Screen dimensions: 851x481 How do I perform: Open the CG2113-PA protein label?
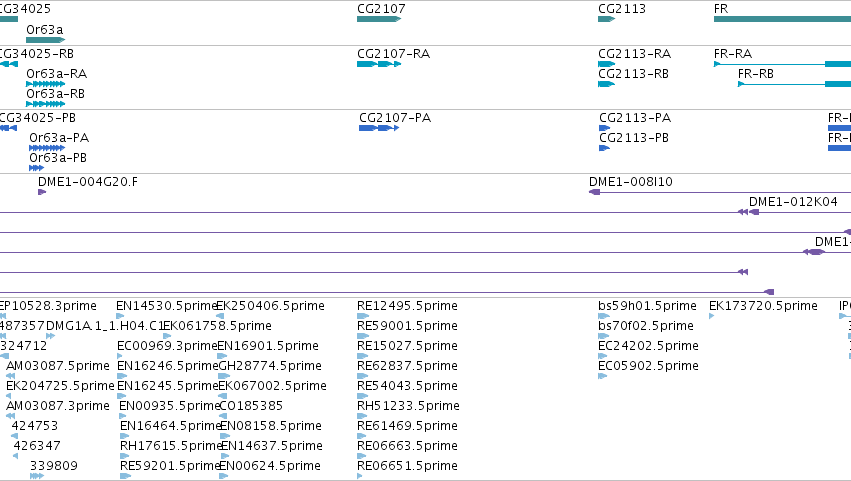(635, 118)
